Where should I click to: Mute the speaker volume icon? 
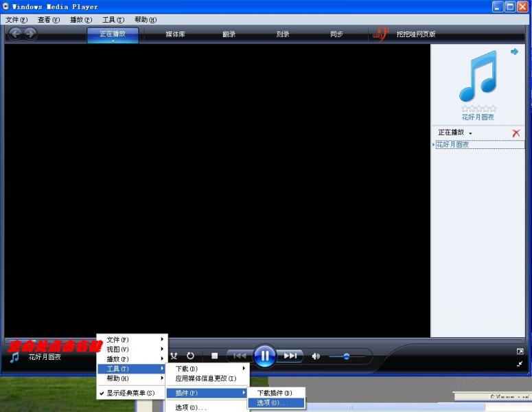(316, 356)
